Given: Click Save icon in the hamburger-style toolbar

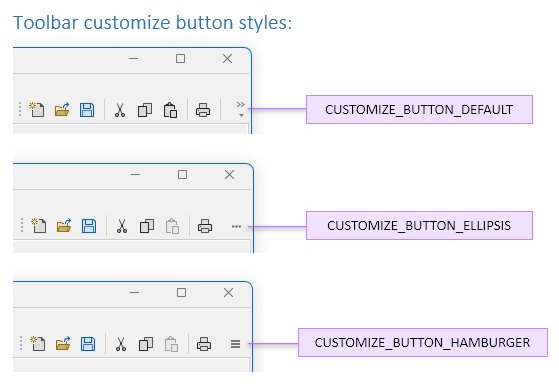Looking at the screenshot, I should click(x=88, y=344).
